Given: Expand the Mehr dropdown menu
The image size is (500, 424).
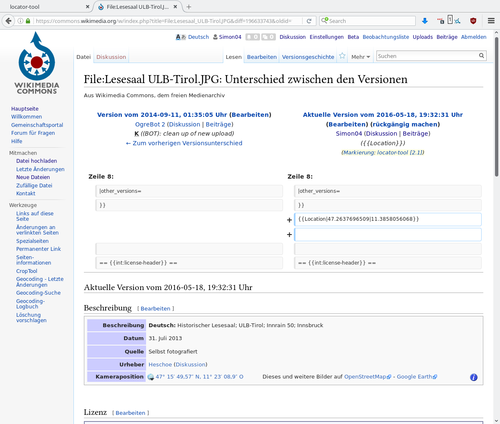Looking at the screenshot, I should click(360, 57).
